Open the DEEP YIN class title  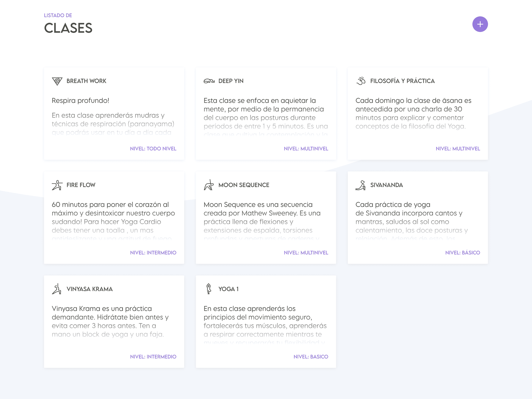(231, 81)
